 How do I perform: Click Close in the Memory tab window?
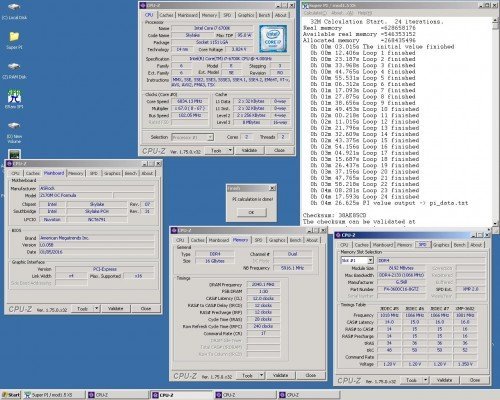(x=311, y=375)
